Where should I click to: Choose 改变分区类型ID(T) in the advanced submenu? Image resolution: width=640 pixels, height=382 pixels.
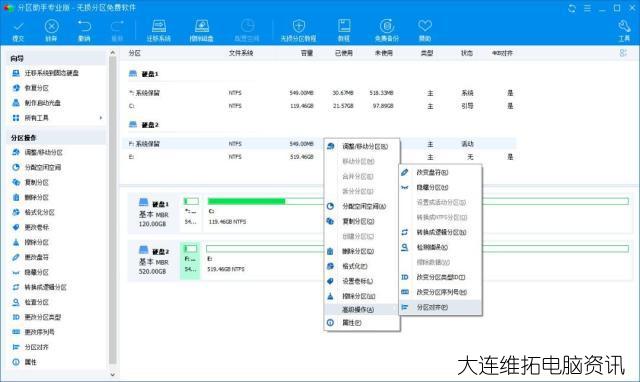coord(440,278)
